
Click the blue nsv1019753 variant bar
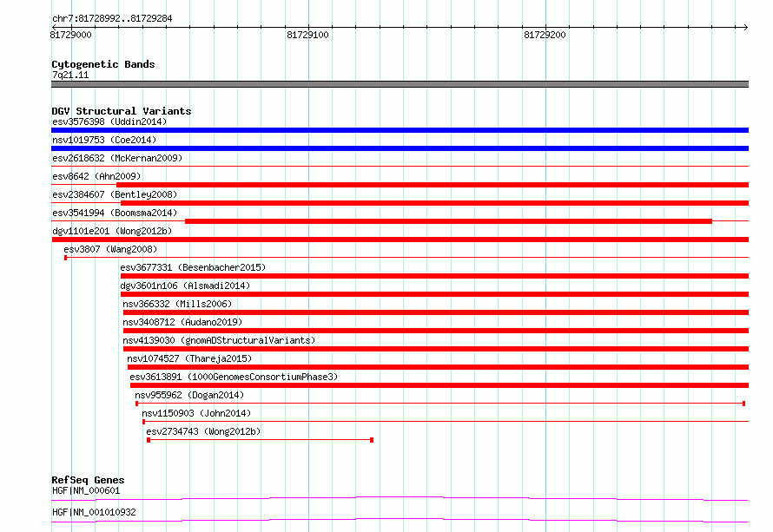point(400,148)
